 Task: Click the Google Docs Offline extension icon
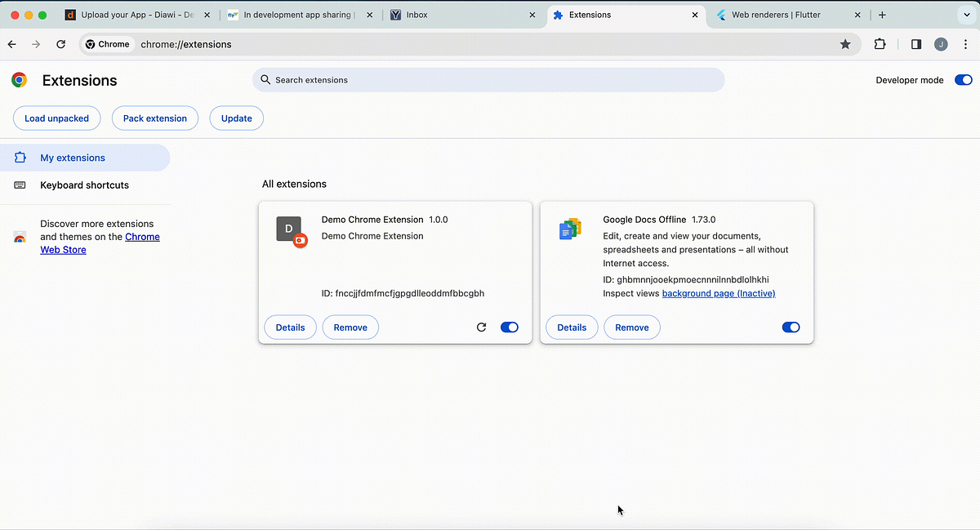tap(570, 229)
